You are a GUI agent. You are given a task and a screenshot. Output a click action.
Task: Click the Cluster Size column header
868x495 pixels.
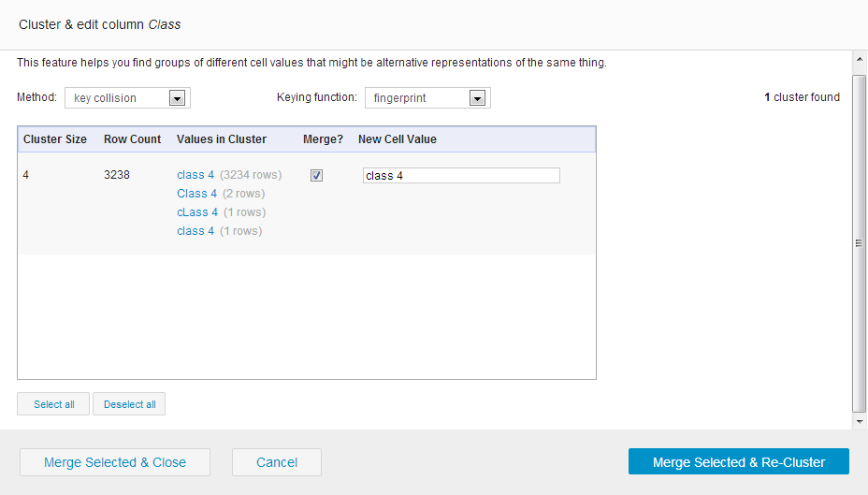pos(55,139)
